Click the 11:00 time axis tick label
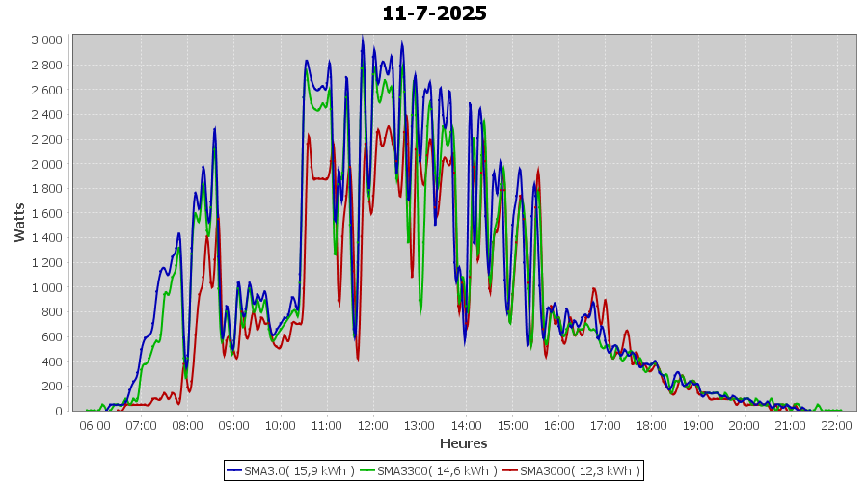This screenshot has height=482, width=868. coord(327,425)
